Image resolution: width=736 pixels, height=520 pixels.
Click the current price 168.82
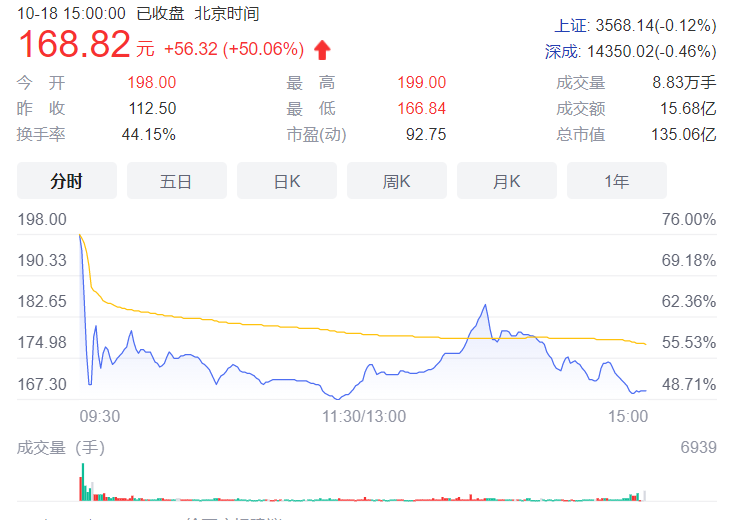[74, 45]
